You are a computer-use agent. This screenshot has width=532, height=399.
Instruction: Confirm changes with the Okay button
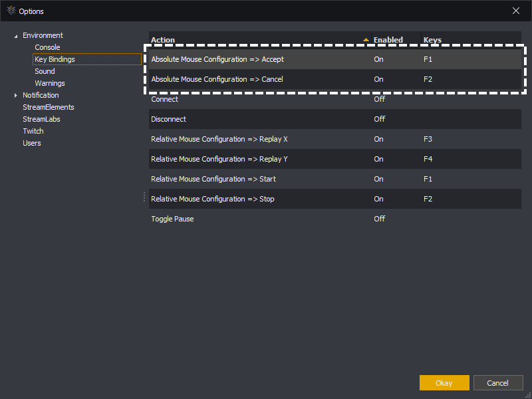[x=444, y=383]
